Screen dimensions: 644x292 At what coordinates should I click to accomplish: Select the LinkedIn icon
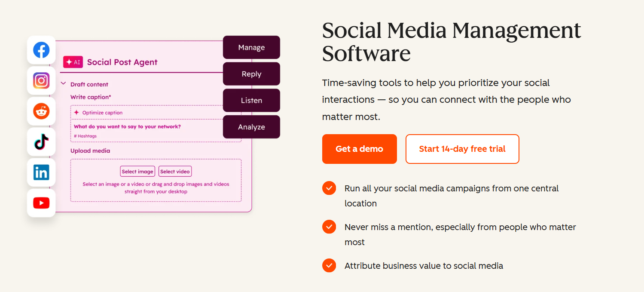tap(41, 172)
